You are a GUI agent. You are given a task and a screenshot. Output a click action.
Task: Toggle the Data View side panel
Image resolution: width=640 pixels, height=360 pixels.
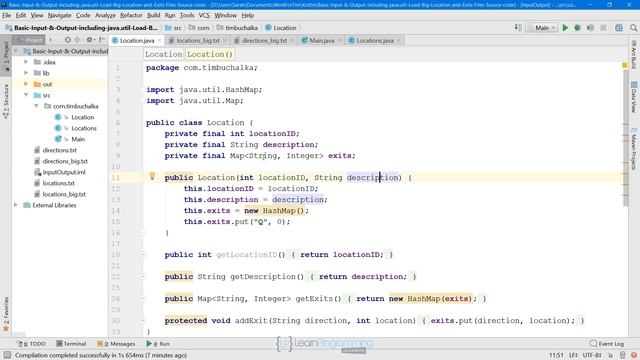(x=634, y=97)
